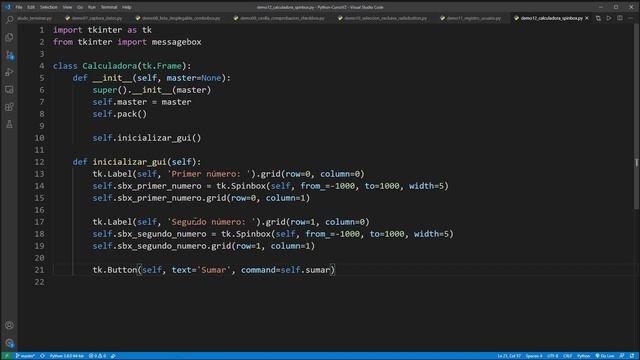This screenshot has width=640, height=360.
Task: Open errors and warnings problems count
Action: click(97, 356)
